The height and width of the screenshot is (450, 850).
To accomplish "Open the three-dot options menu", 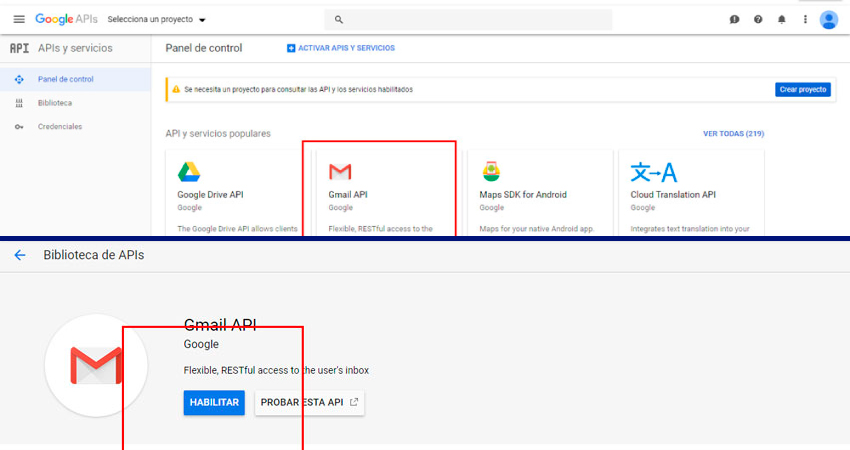I will 805,20.
